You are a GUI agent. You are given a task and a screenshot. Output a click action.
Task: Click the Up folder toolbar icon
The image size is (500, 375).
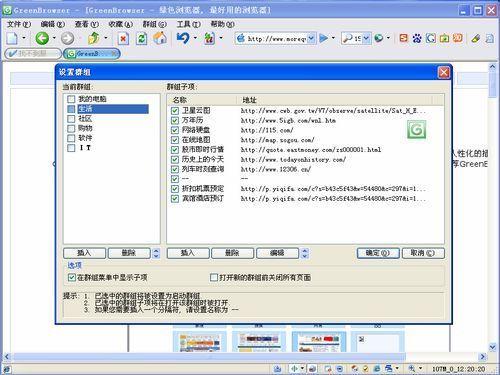tap(94, 38)
